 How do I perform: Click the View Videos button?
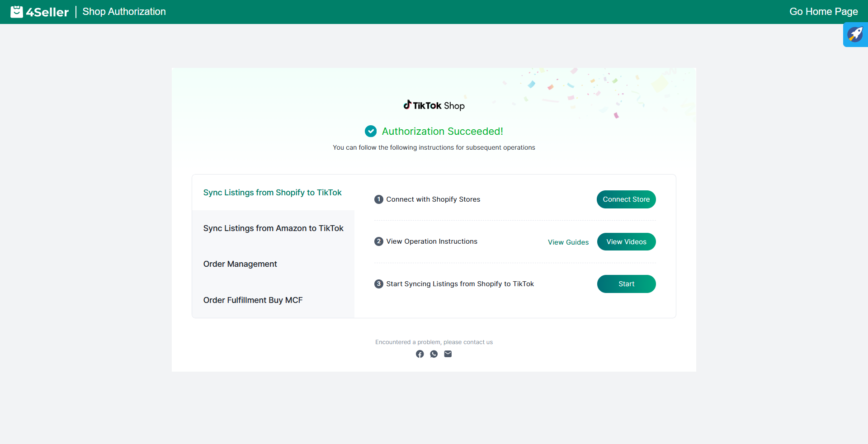pyautogui.click(x=626, y=242)
